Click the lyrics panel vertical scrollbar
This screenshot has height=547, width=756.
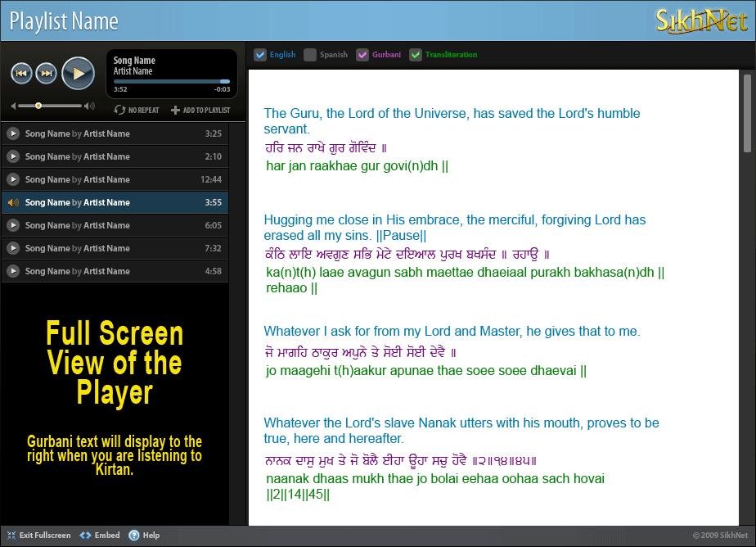tap(746, 113)
